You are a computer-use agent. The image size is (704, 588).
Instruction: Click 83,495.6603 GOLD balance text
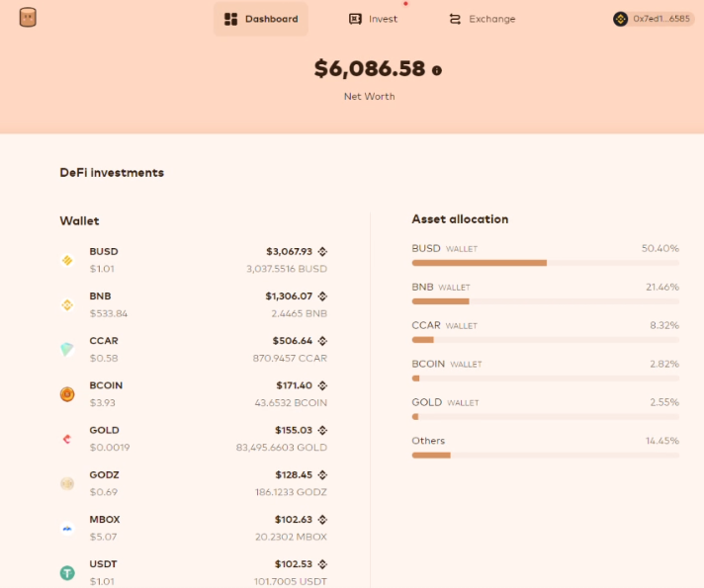pyautogui.click(x=282, y=448)
